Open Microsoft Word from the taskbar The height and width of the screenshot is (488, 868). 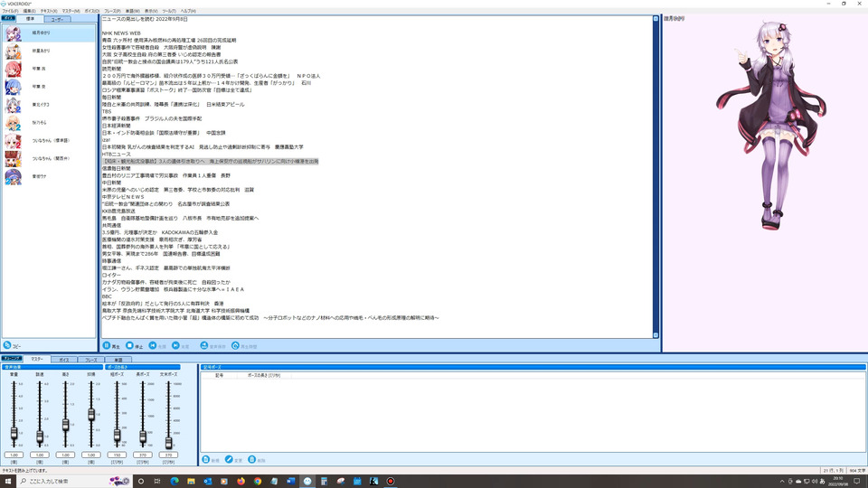tap(290, 481)
